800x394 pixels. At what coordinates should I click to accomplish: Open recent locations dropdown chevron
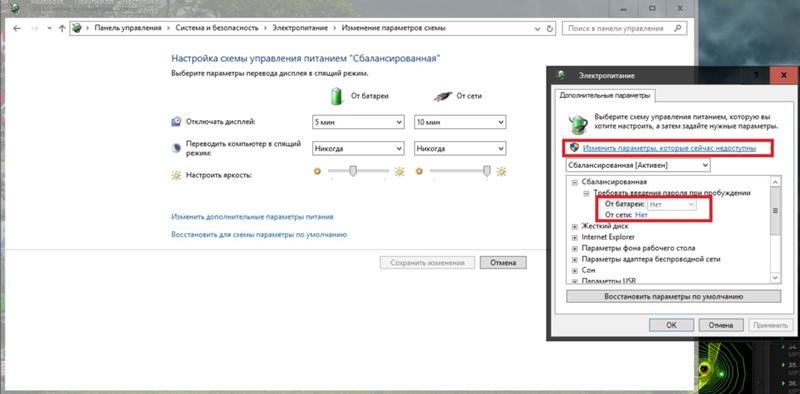coord(49,29)
